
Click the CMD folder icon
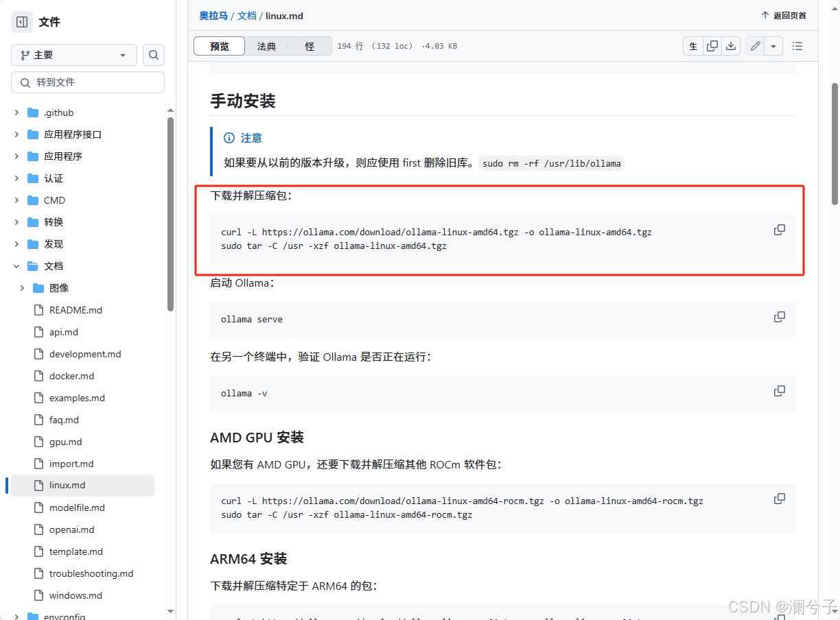click(x=33, y=200)
